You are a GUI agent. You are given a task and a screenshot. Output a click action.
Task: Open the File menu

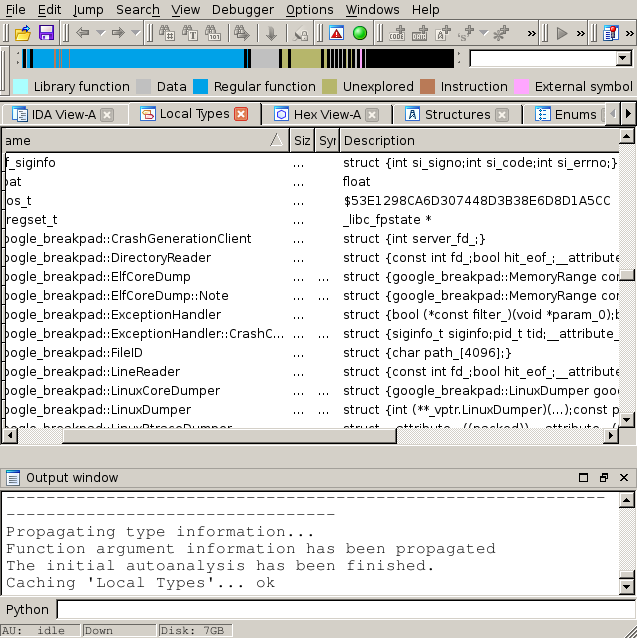pos(15,9)
